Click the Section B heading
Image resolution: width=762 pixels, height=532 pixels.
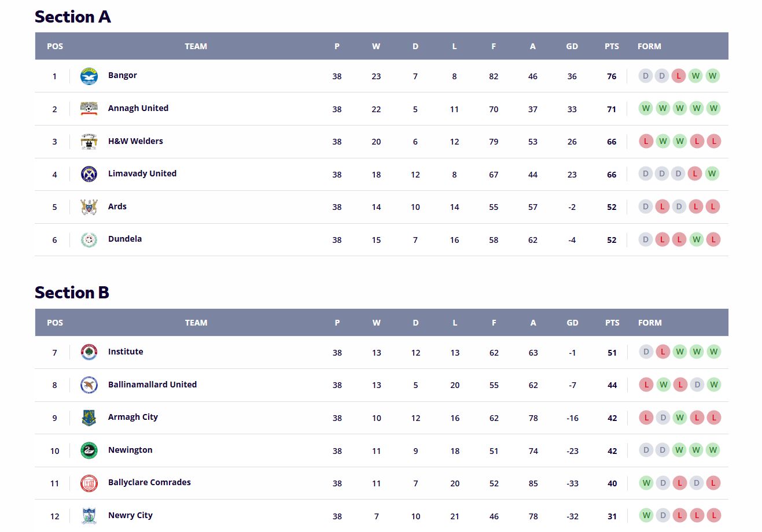tap(72, 293)
